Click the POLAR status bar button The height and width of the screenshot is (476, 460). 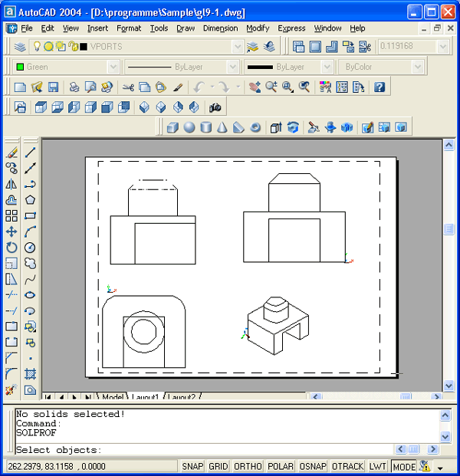pyautogui.click(x=281, y=466)
